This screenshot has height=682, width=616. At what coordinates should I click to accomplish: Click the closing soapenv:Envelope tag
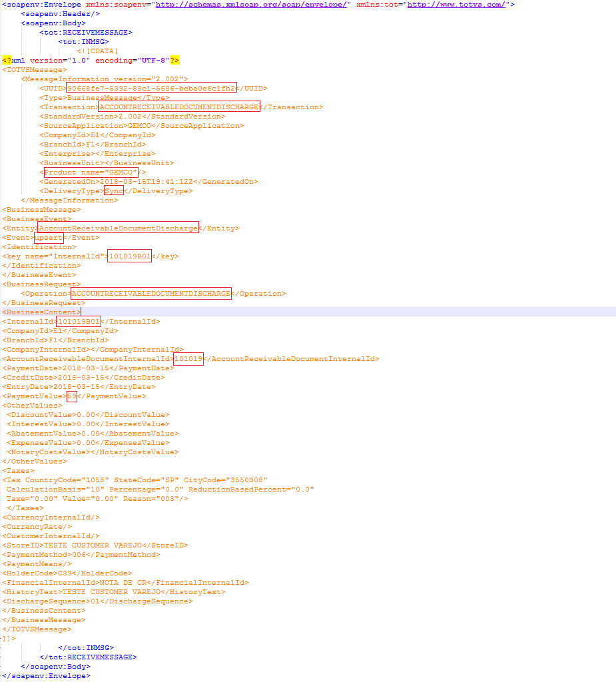46,676
